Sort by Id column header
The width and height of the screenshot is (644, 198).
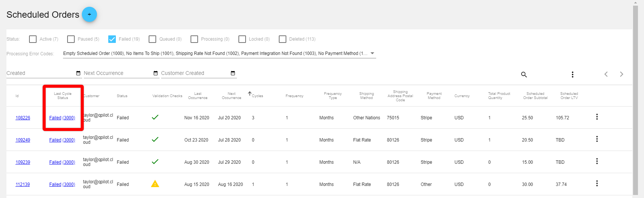coord(17,96)
